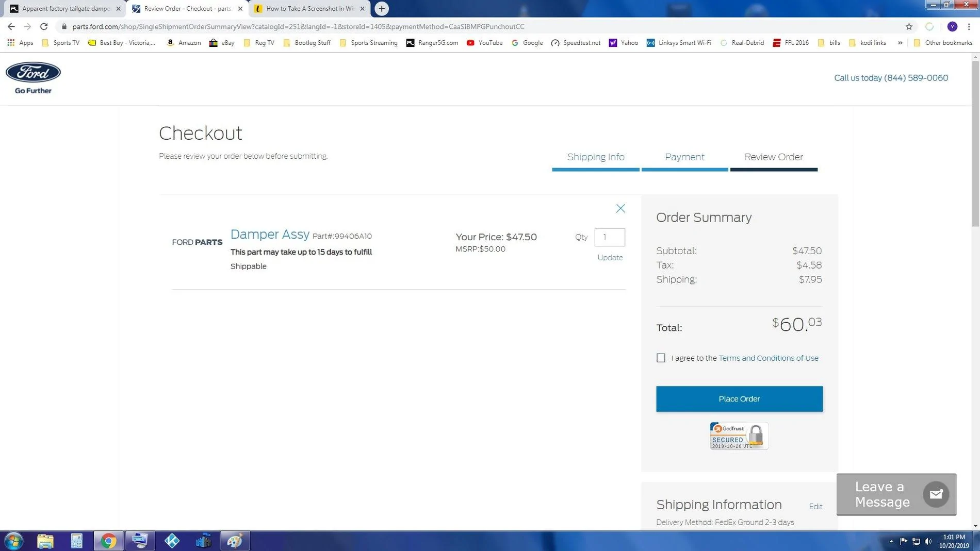
Task: Open Calculator from the taskbar
Action: coord(77,541)
